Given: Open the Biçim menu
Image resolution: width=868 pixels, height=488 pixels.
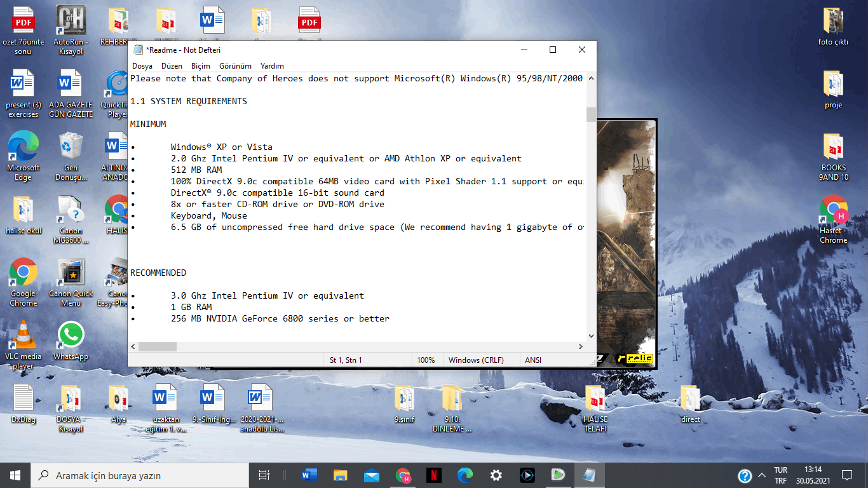Looking at the screenshot, I should [201, 66].
